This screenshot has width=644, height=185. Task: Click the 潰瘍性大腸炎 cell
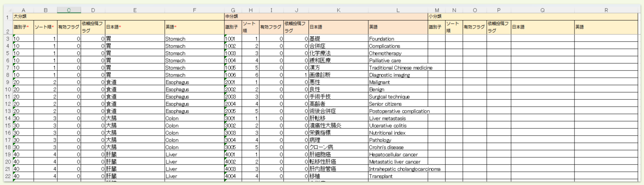(338, 125)
